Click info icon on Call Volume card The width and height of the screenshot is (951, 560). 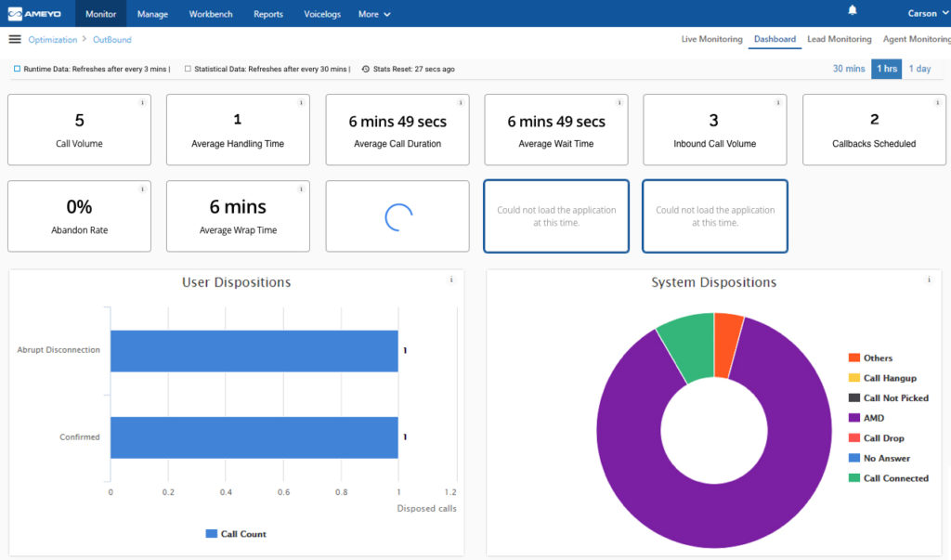tap(142, 103)
